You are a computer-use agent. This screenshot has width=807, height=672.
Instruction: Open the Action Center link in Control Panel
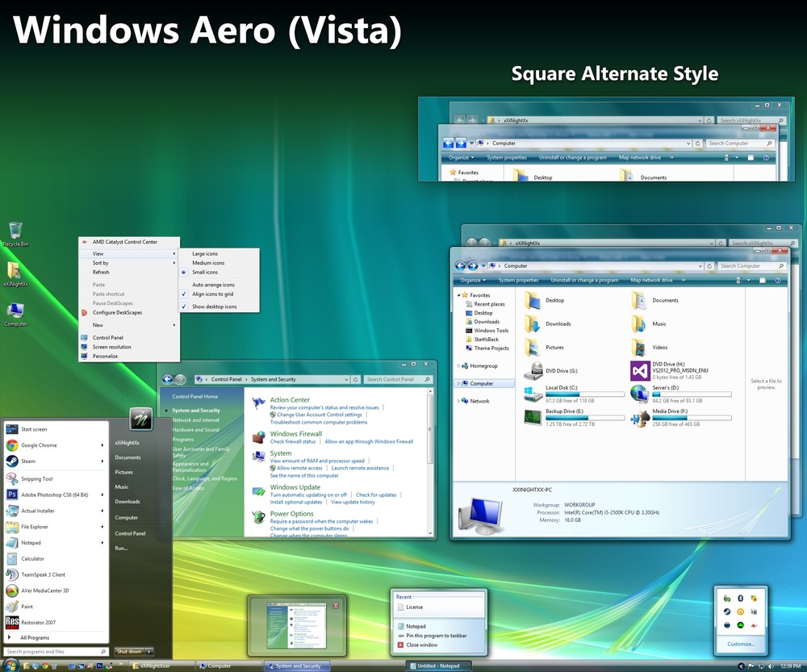pos(290,400)
